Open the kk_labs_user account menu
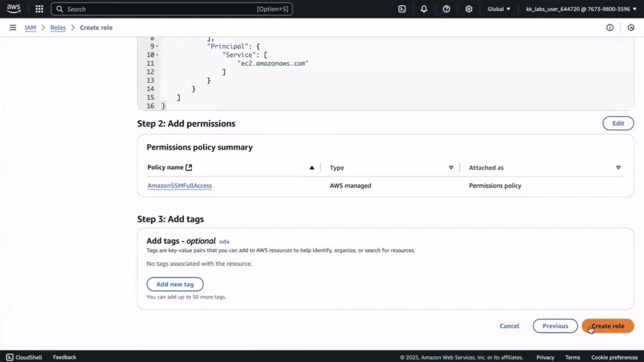644x362 pixels. [x=581, y=9]
